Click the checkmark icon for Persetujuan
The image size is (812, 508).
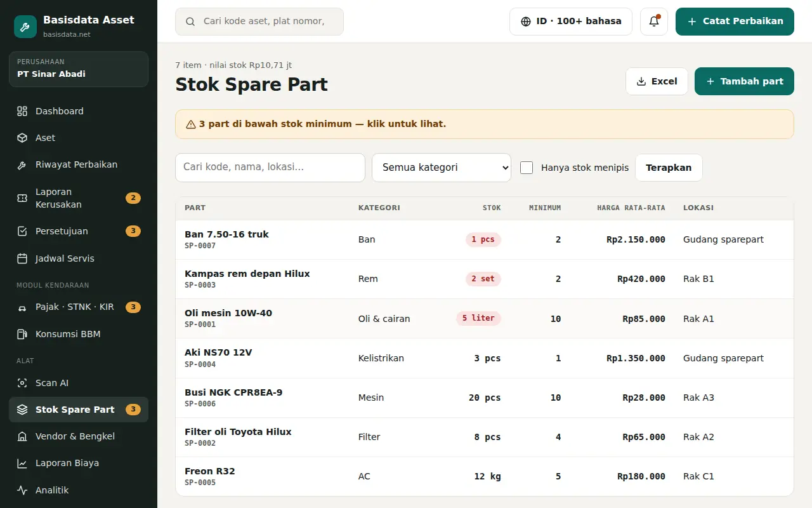tap(22, 231)
